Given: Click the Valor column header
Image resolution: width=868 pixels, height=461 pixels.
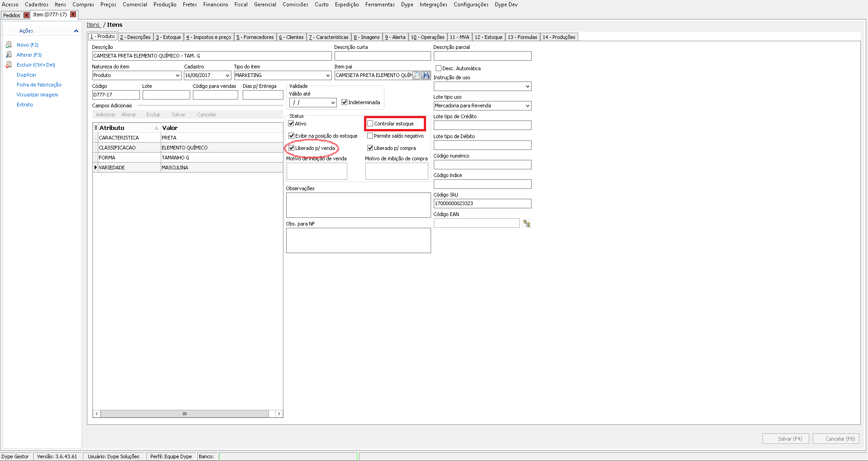Looking at the screenshot, I should (222, 128).
